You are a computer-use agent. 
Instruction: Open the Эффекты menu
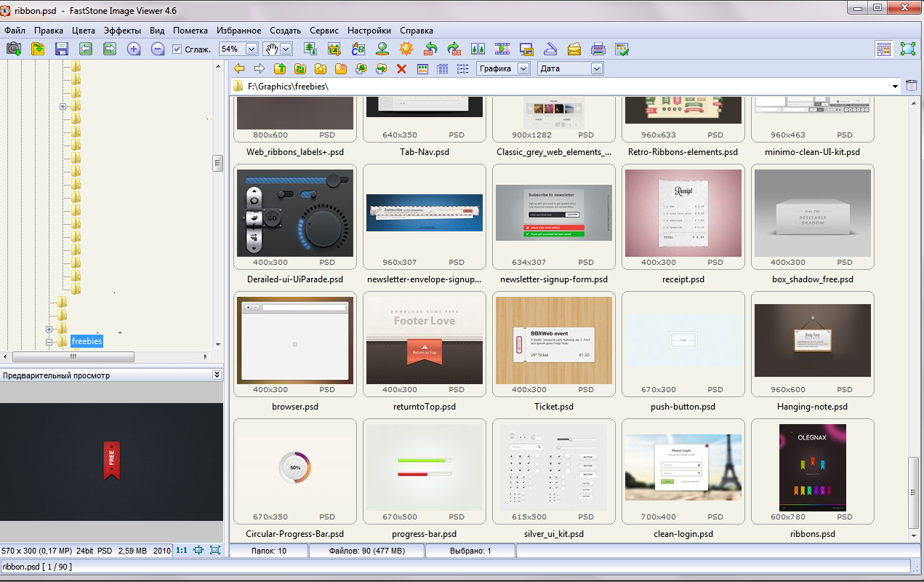coord(122,31)
